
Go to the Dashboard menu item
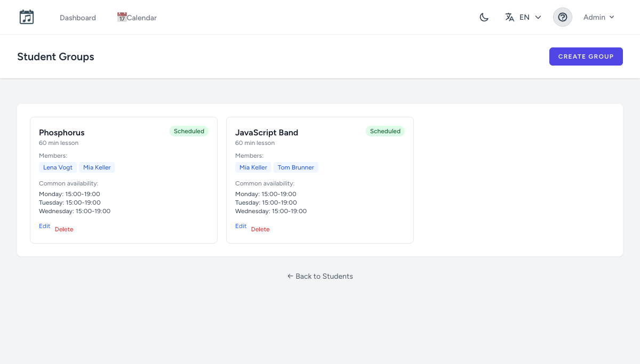tap(78, 18)
